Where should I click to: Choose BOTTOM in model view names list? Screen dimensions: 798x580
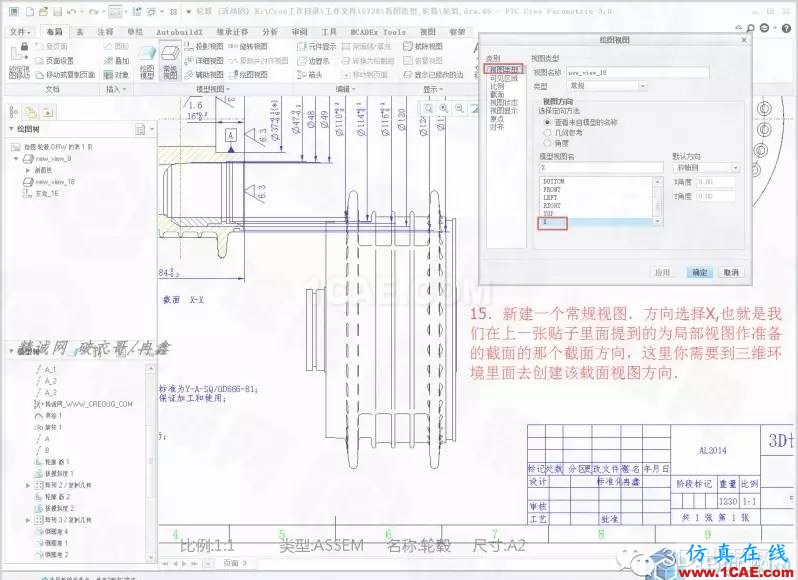pyautogui.click(x=554, y=181)
